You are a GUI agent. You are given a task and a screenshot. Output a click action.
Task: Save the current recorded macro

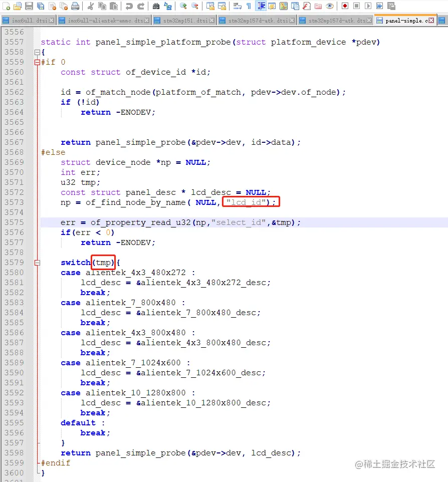pos(391,6)
